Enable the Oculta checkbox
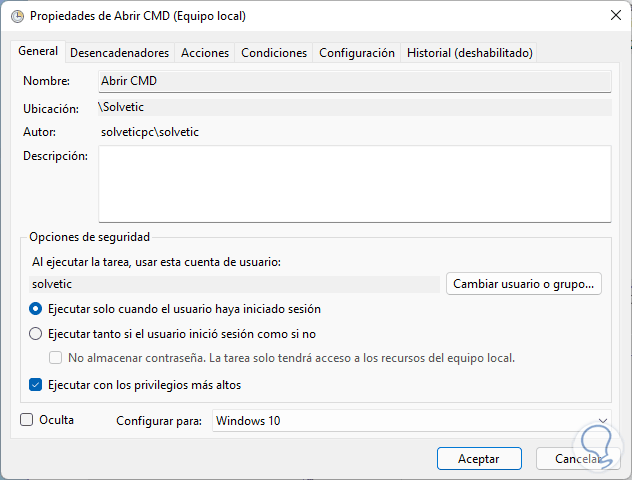This screenshot has width=632, height=480. 27,420
